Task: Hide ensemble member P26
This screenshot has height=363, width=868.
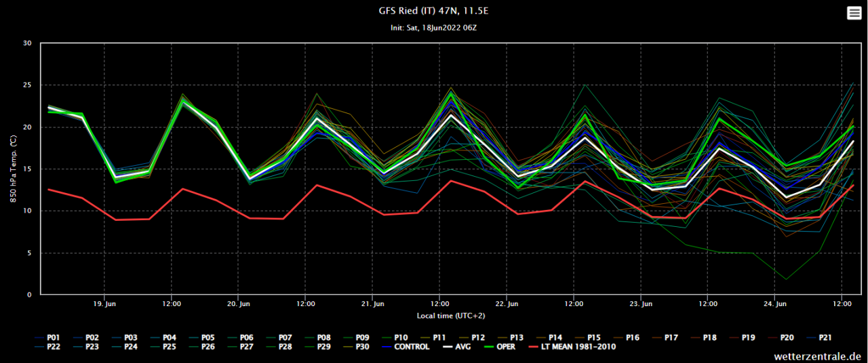Action: coord(209,347)
